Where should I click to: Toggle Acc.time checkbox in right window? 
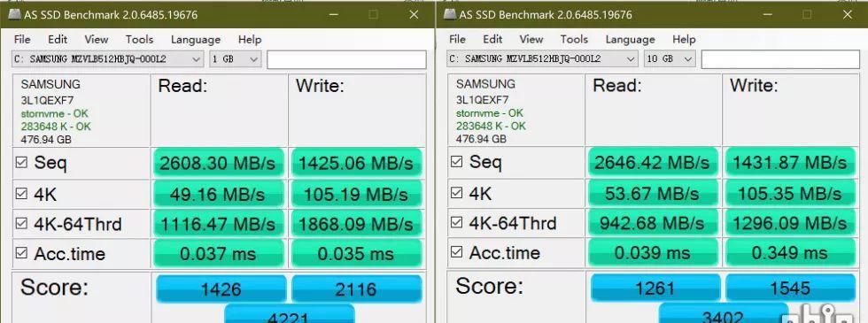457,252
